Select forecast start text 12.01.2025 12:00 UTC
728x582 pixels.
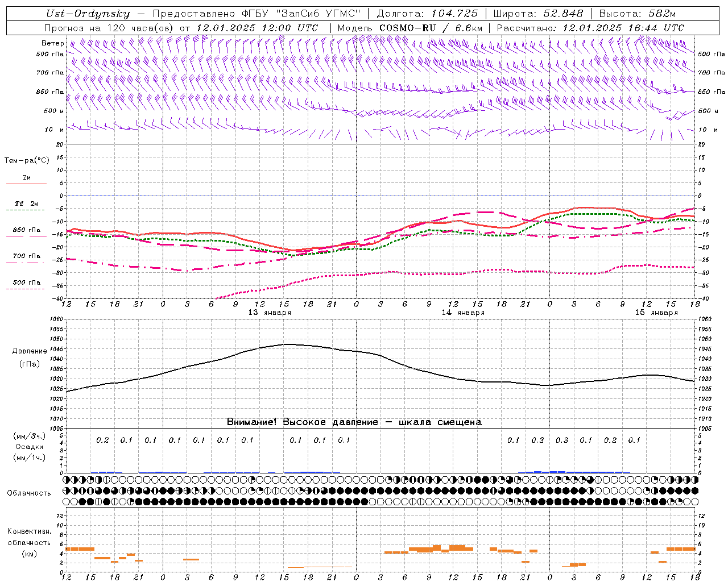(257, 28)
